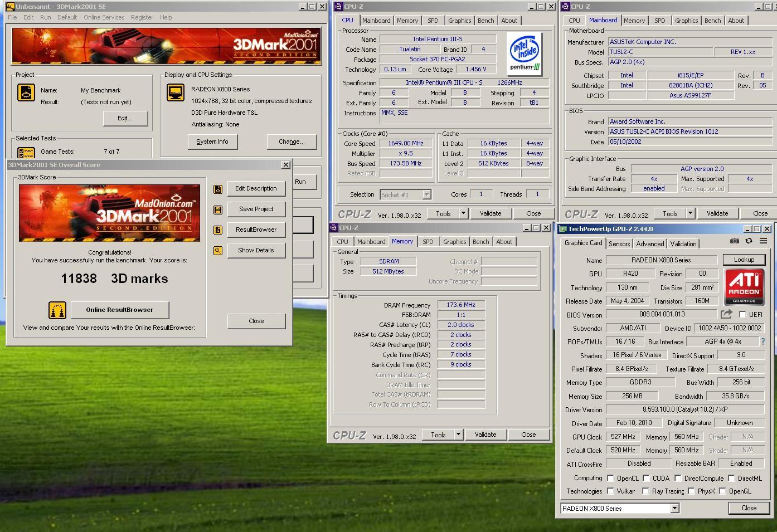Toggle the OpenCL checkbox
This screenshot has height=532, width=777.
[x=610, y=478]
